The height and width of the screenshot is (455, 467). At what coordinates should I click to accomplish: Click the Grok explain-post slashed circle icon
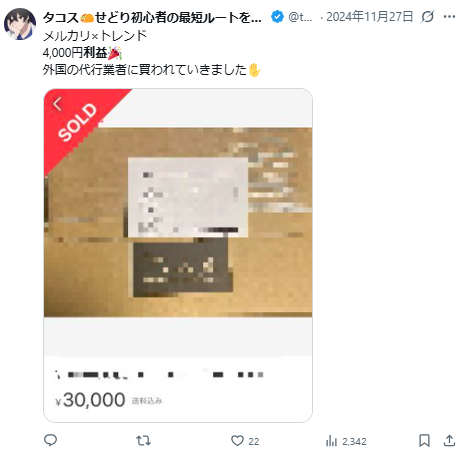[427, 16]
